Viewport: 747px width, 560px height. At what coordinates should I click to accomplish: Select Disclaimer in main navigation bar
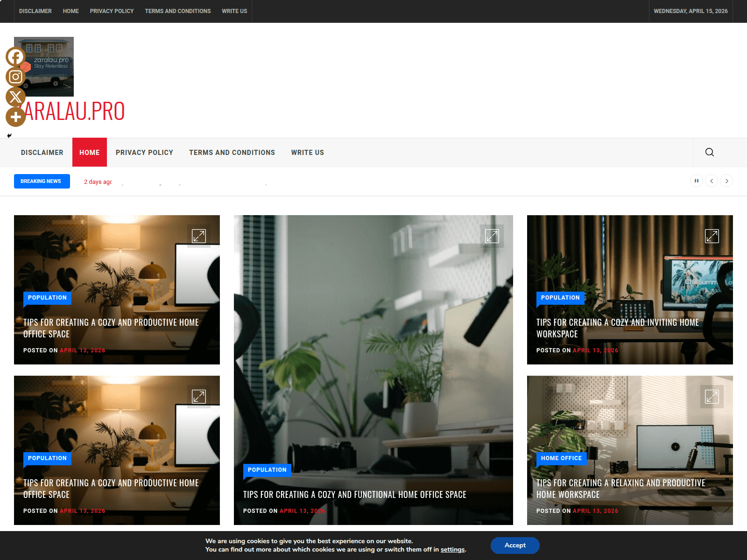(x=42, y=153)
